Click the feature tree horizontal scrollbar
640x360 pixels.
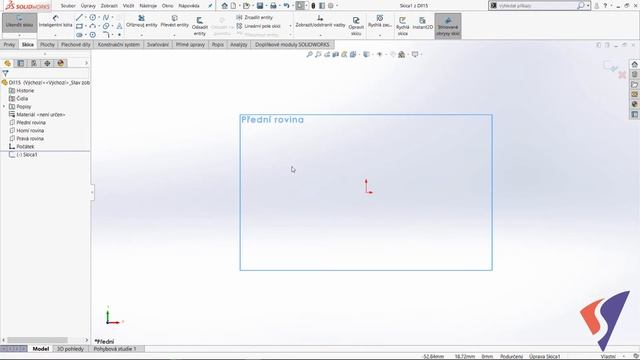(x=38, y=340)
